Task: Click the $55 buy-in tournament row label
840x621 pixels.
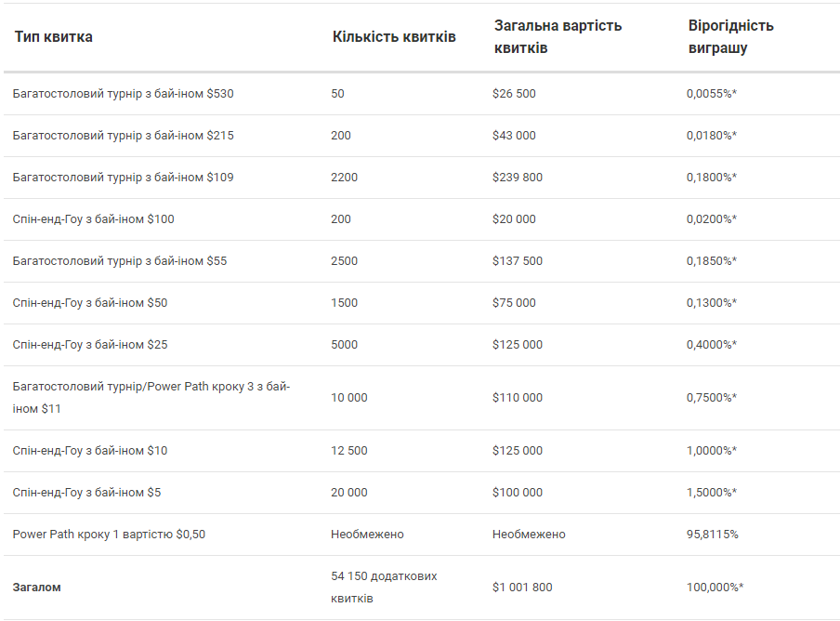Action: click(x=120, y=261)
